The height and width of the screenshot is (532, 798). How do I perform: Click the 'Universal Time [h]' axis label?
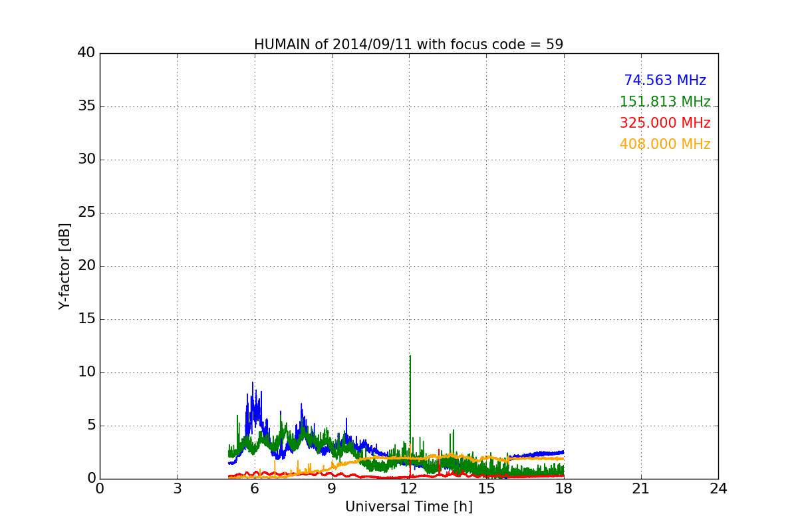click(409, 507)
